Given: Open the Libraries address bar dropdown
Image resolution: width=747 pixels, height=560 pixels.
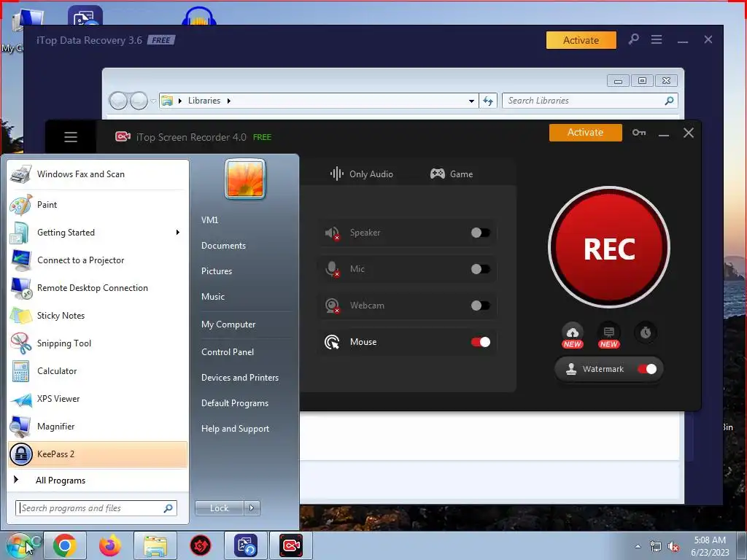Looking at the screenshot, I should [x=471, y=101].
